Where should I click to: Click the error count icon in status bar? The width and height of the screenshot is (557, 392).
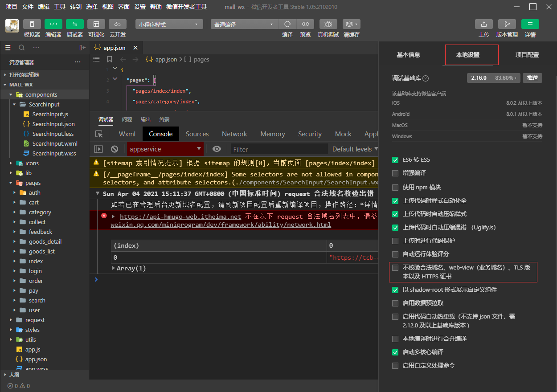pyautogui.click(x=10, y=386)
